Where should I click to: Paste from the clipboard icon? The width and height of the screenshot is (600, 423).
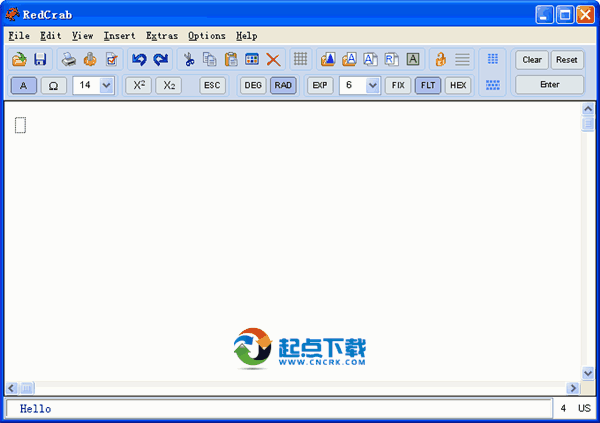pos(231,59)
